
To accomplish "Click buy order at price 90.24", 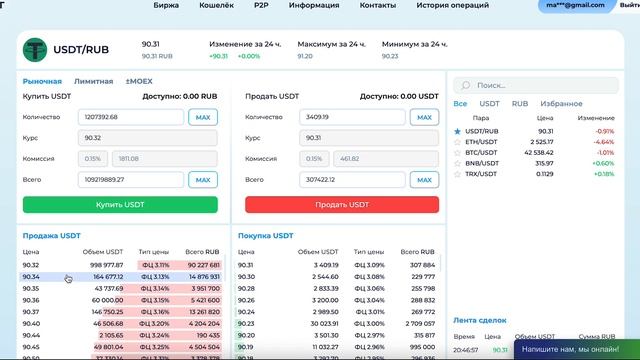I will click(x=337, y=312).
